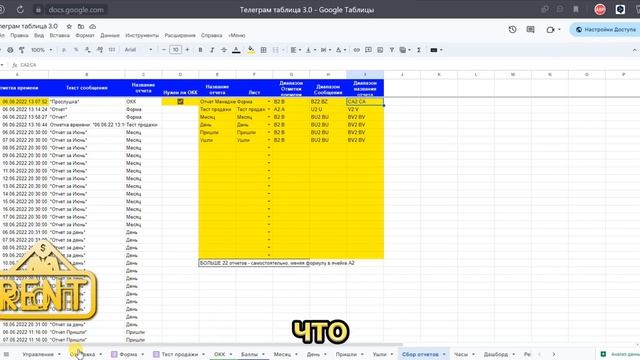Switch to the Дашборд sheet tab
Image resolution: width=640 pixels, height=360 pixels.
(496, 354)
